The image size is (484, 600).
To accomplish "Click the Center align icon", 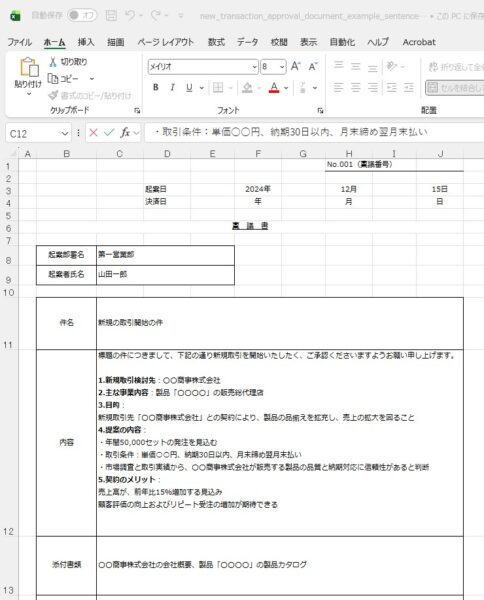I will 355,88.
